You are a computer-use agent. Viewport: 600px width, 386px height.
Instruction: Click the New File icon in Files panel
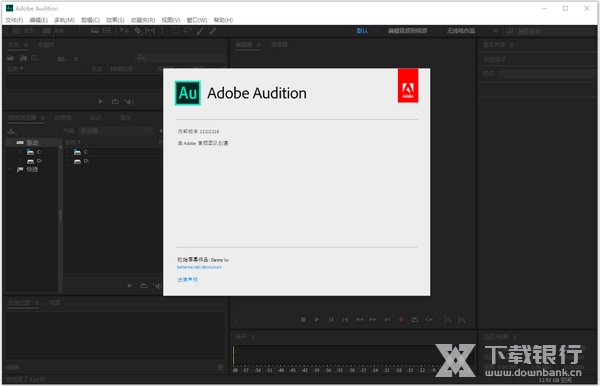pyautogui.click(x=35, y=58)
